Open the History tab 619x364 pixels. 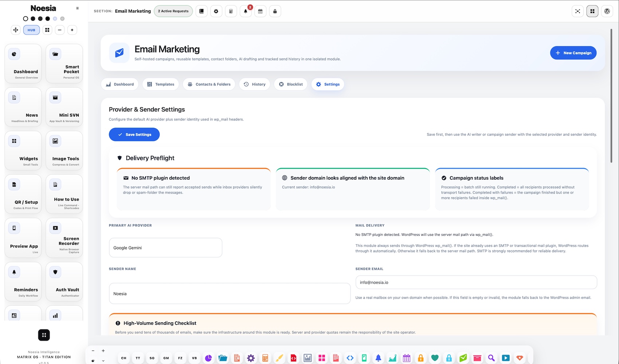[x=255, y=84]
